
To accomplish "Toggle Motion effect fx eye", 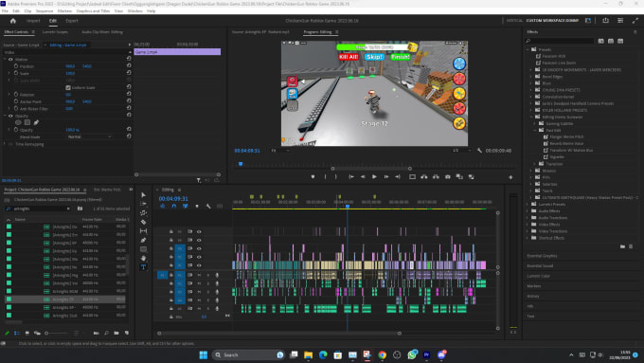I will pos(10,59).
